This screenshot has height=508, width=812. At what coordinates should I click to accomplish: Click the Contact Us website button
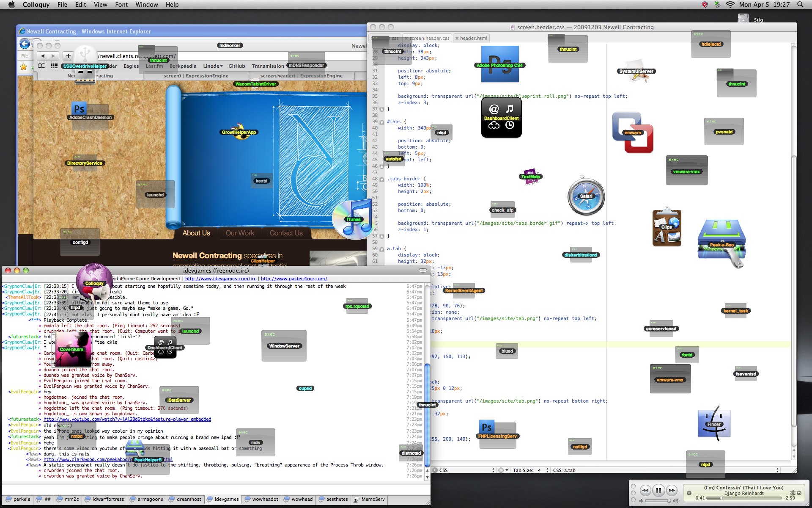(x=286, y=233)
